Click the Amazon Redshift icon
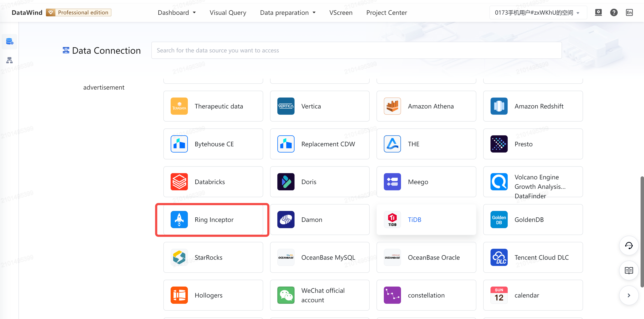 [x=499, y=106]
